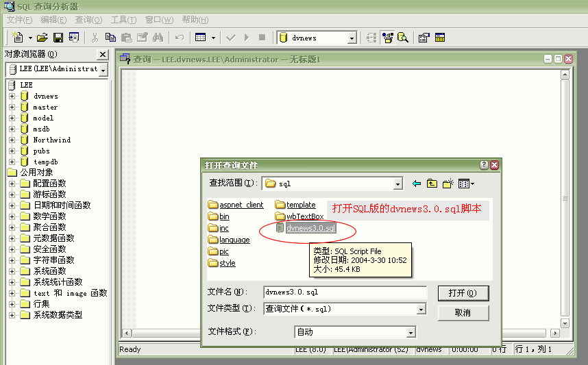Screen dimensions: 588x365
Task: Click the 取消 button
Action: click(463, 313)
